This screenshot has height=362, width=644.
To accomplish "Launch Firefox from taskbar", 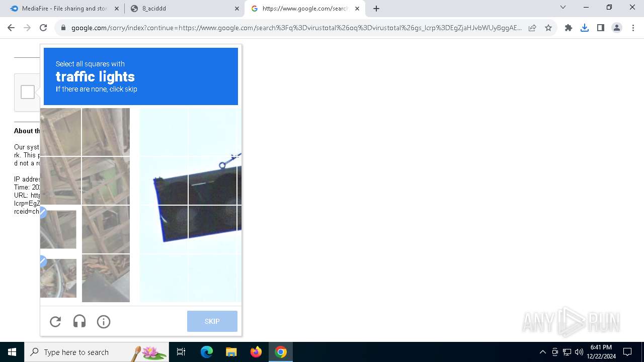I will 256,352.
